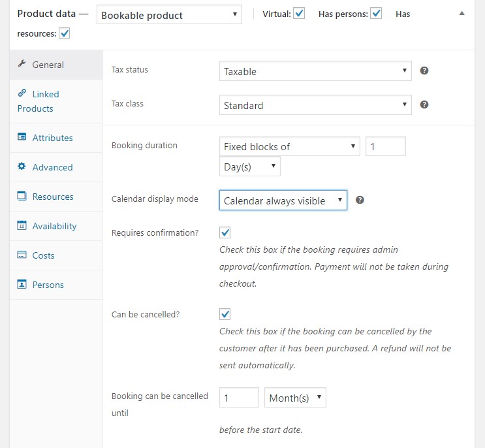Collapse the Product data panel with arrow

(462, 13)
